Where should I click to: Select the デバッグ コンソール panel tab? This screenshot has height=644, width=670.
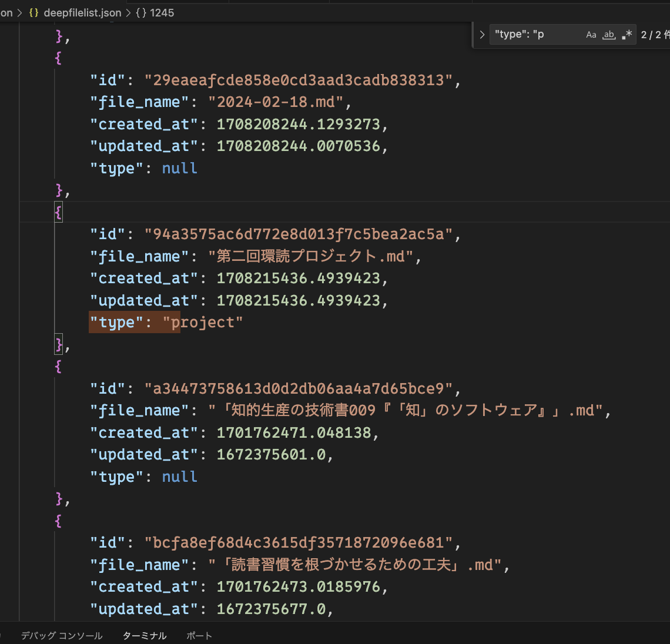click(x=61, y=636)
